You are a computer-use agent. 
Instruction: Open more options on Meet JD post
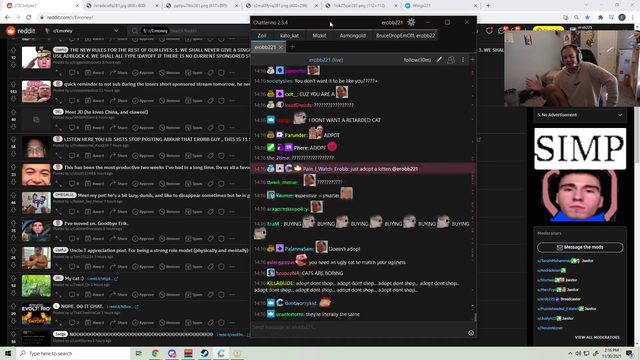point(232,128)
